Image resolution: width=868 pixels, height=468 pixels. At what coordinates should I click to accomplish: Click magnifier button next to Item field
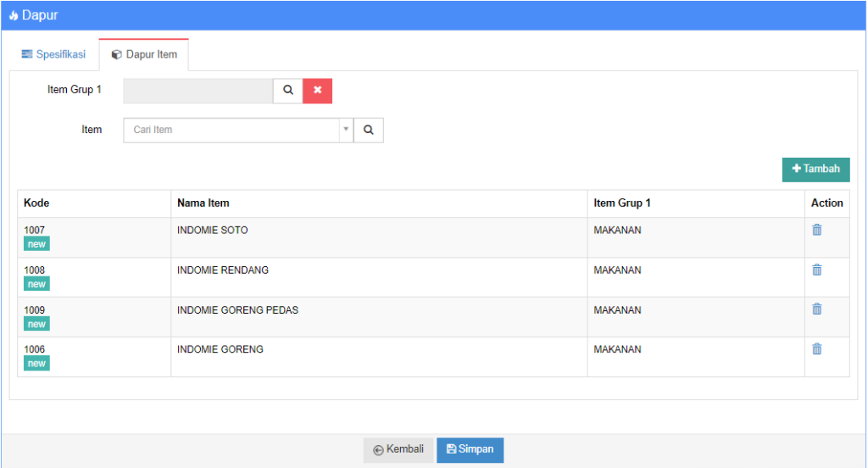point(369,130)
